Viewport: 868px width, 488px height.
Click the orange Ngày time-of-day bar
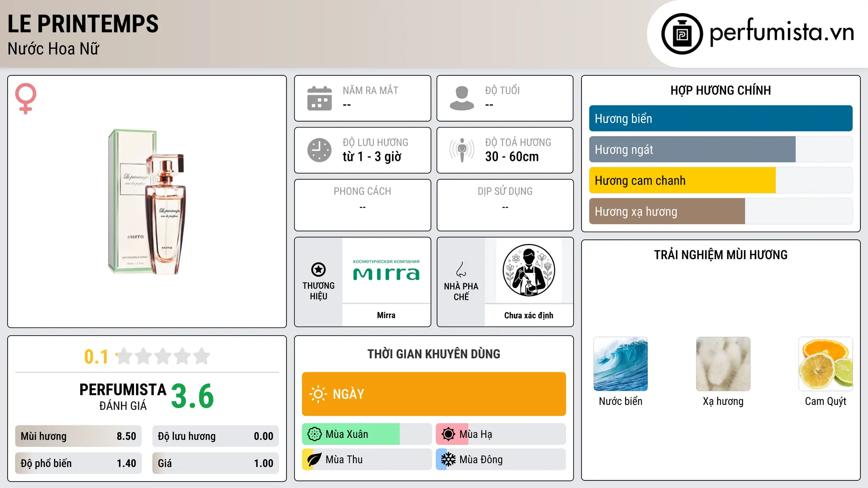tap(434, 394)
